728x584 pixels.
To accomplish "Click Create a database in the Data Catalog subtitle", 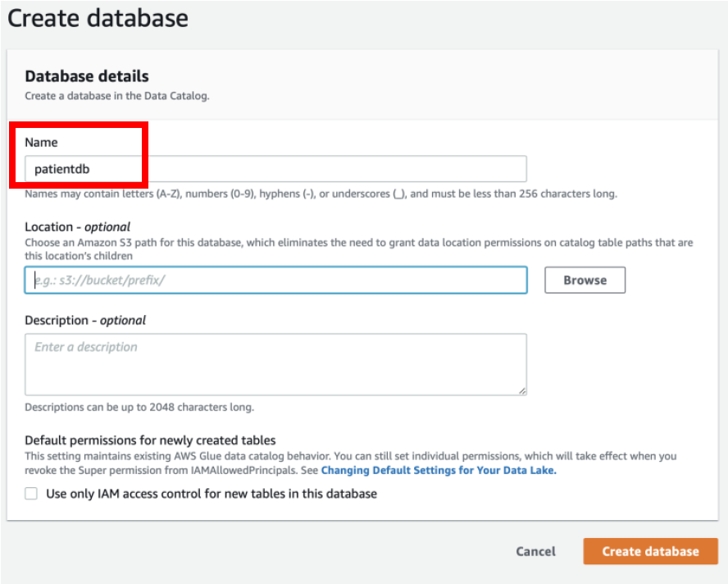I will coord(117,96).
